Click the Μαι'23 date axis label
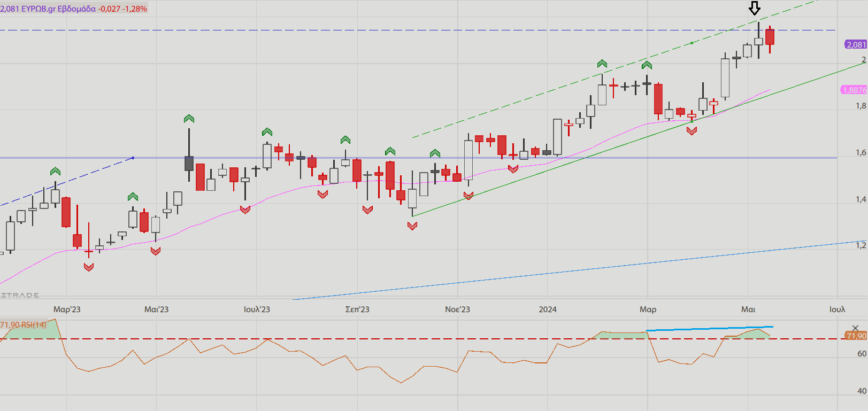 (157, 309)
